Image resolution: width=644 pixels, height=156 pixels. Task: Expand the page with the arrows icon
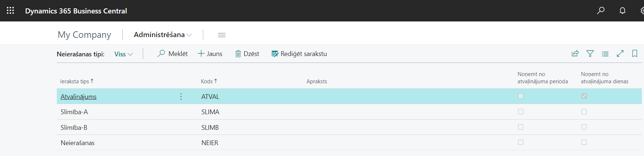620,54
